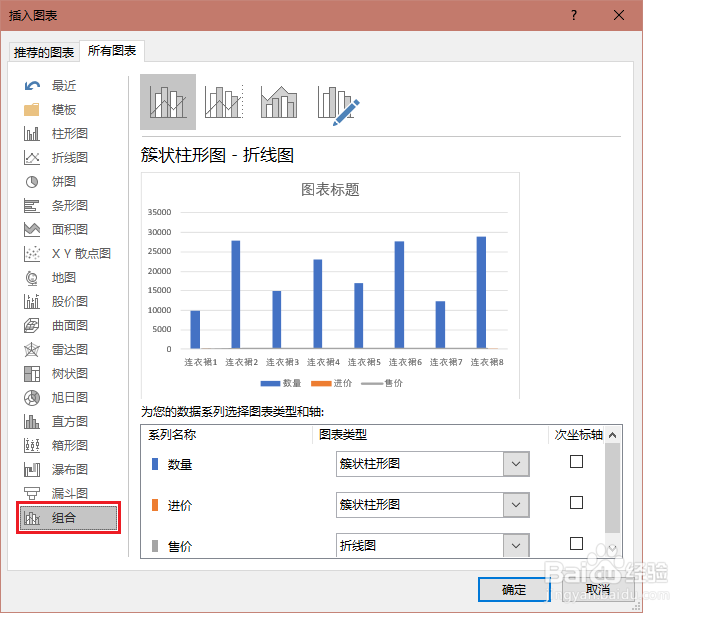Click the series list scrollbar thumb
Screen dimensions: 710x620
(x=613, y=488)
